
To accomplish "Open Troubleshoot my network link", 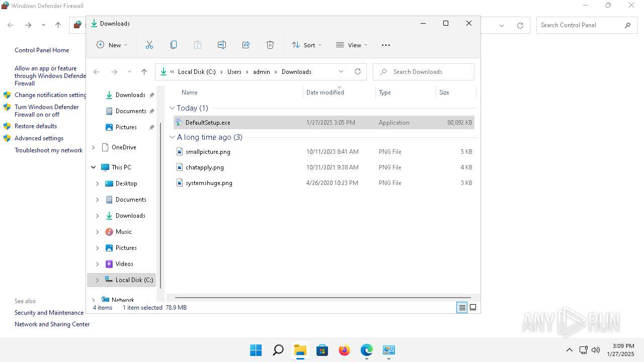I will click(x=49, y=150).
